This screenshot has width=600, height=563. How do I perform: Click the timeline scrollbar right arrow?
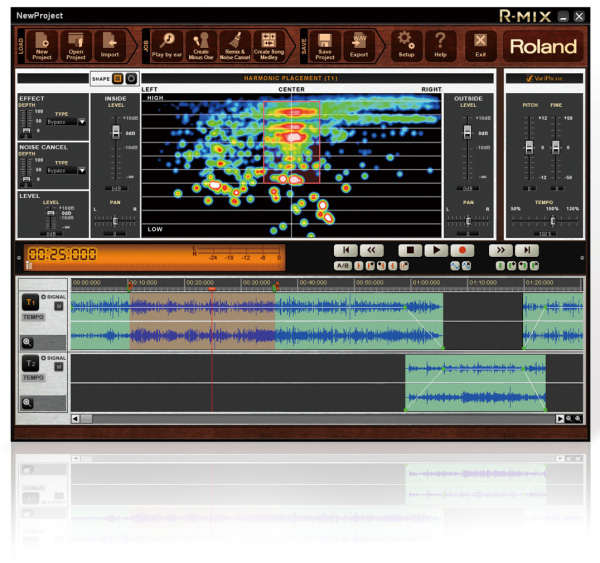pyautogui.click(x=560, y=419)
